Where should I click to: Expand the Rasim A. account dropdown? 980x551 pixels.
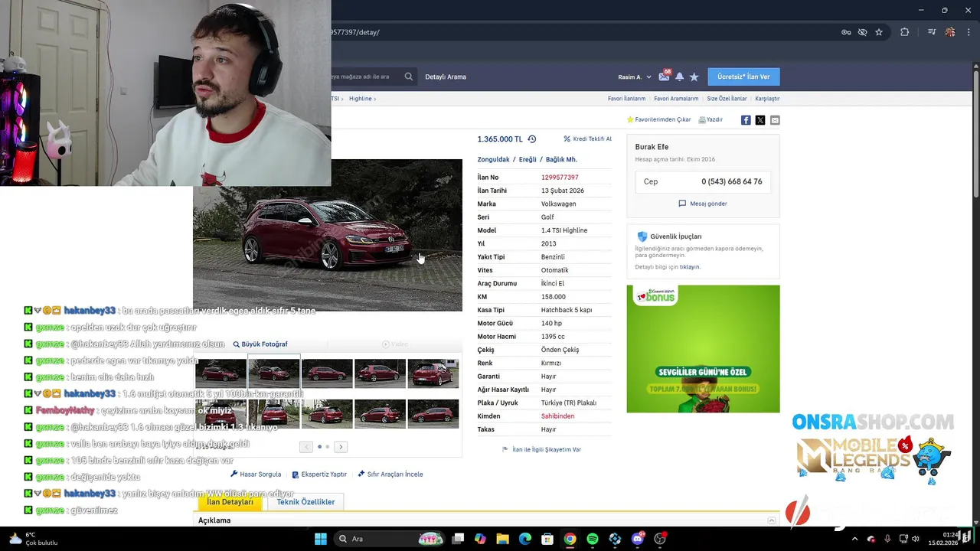635,77
